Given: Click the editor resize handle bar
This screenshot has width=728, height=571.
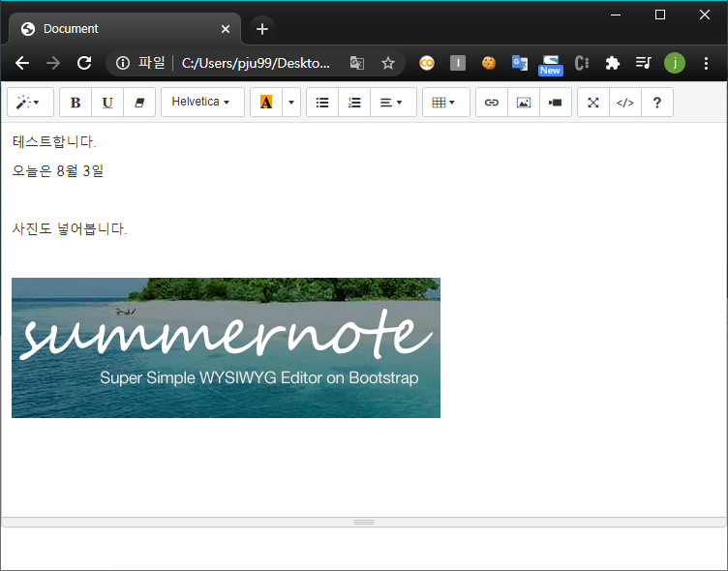Looking at the screenshot, I should pos(364,523).
